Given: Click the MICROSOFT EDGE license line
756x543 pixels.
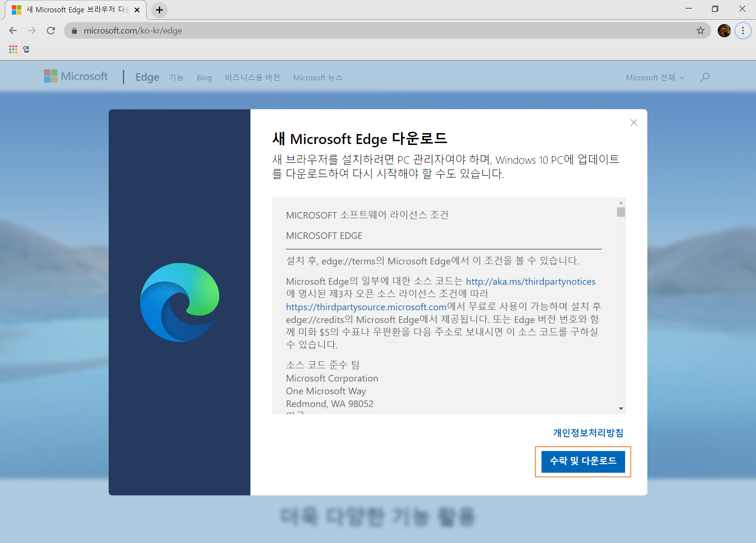Looking at the screenshot, I should pyautogui.click(x=324, y=236).
